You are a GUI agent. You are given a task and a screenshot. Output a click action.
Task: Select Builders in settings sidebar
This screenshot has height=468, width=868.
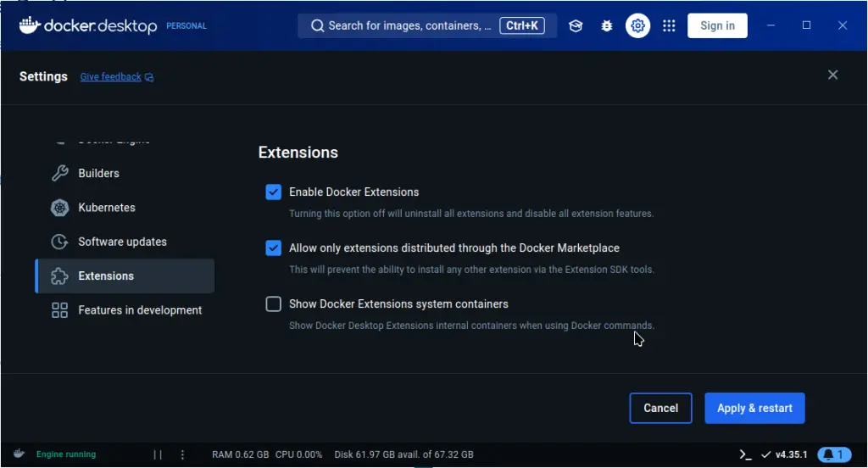pyautogui.click(x=98, y=173)
